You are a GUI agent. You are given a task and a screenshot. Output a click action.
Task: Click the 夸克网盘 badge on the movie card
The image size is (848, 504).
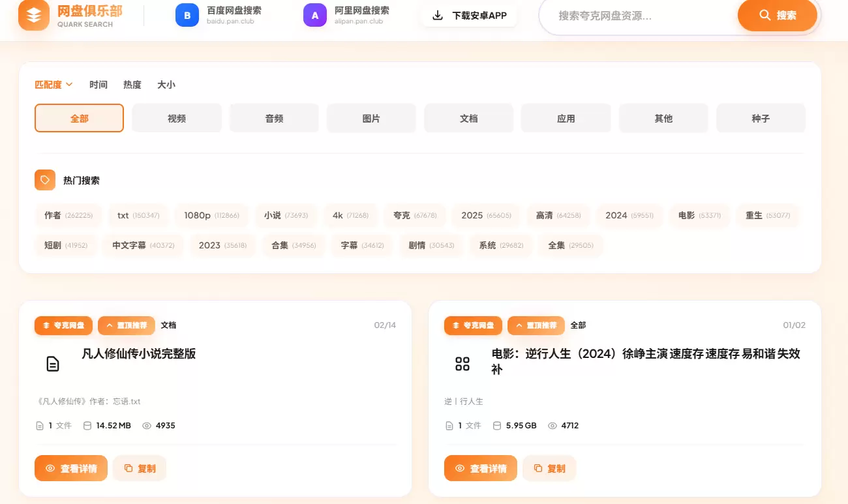pyautogui.click(x=473, y=325)
